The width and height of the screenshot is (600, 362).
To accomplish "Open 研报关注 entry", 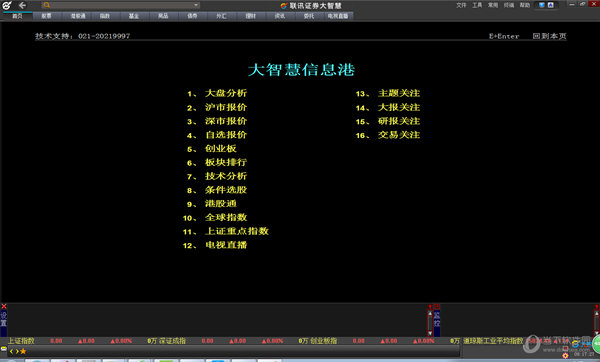I will (x=399, y=121).
